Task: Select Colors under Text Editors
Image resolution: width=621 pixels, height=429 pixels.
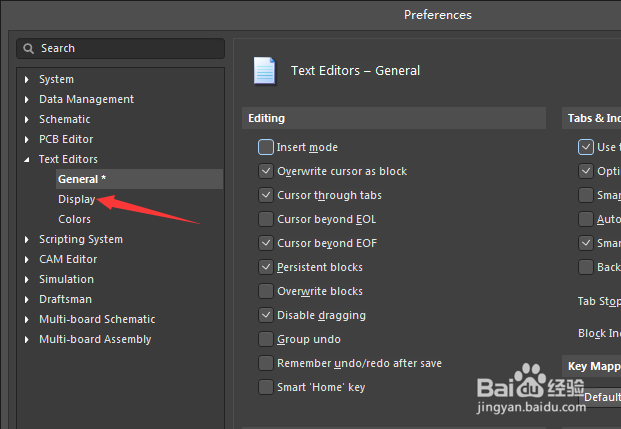Action: pyautogui.click(x=74, y=219)
